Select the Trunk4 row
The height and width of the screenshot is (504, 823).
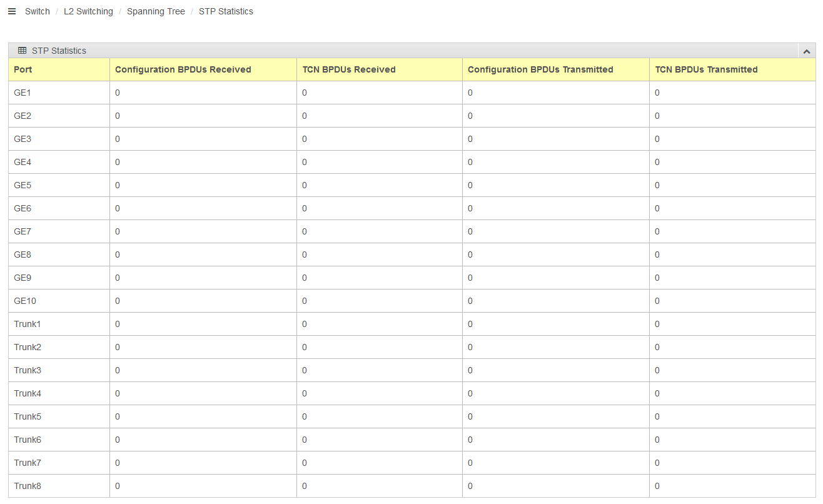tap(28, 393)
